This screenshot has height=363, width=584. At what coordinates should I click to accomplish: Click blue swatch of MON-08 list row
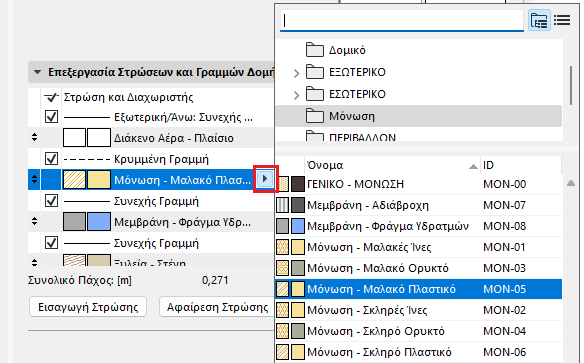[298, 226]
